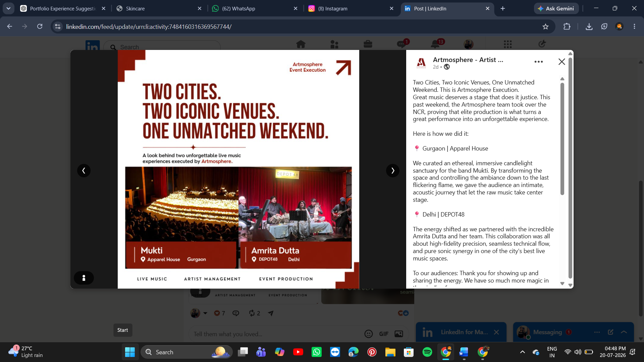Switch to Portfolio Experience Suggestions tab
This screenshot has width=644, height=362.
pyautogui.click(x=63, y=9)
